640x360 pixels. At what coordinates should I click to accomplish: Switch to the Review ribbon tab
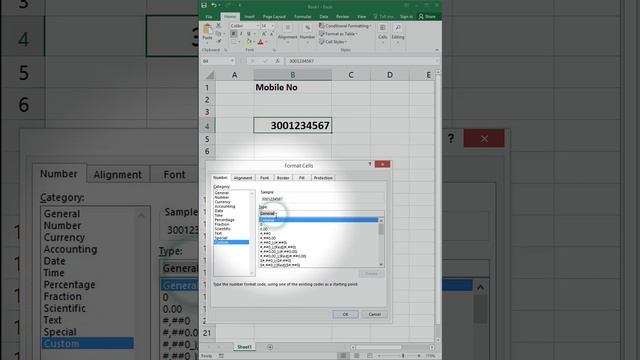point(342,17)
